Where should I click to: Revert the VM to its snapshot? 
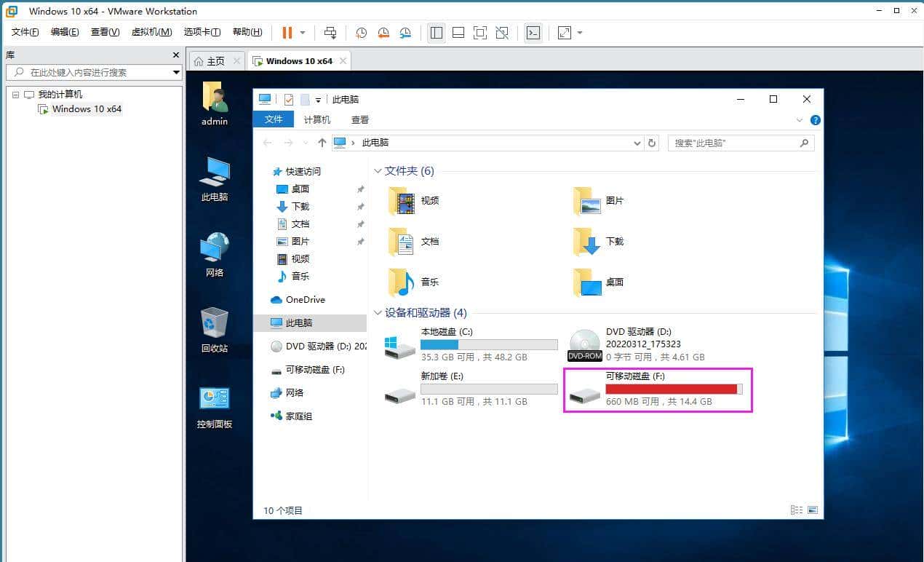(383, 33)
